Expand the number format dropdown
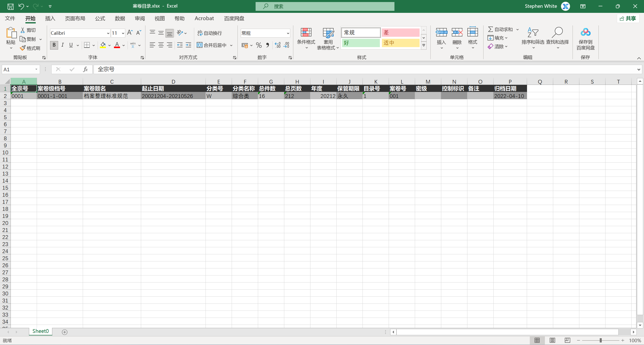The image size is (644, 345). (288, 33)
